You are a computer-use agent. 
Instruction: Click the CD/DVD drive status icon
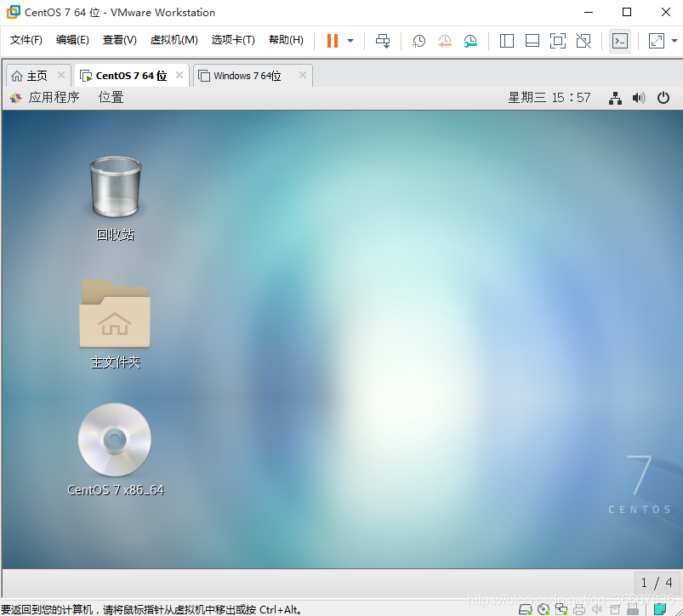click(x=544, y=609)
